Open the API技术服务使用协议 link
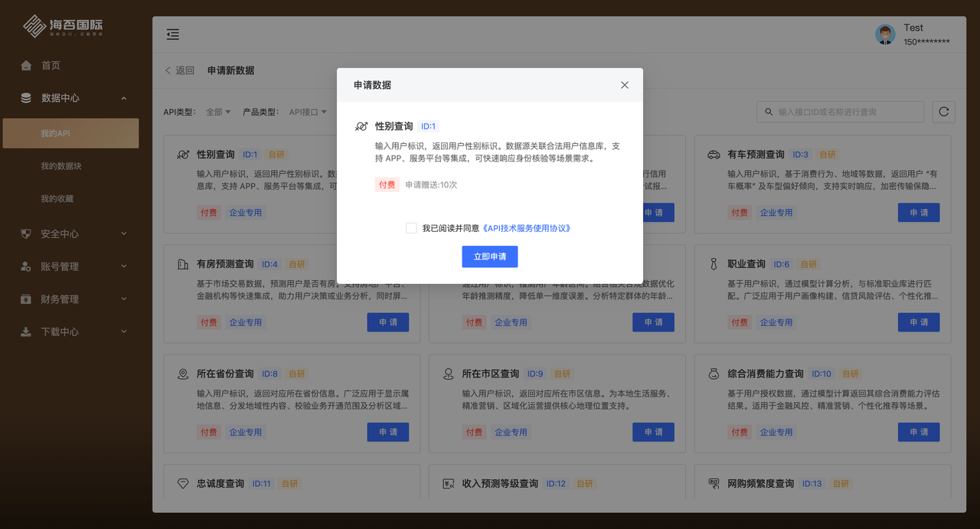The width and height of the screenshot is (980, 529). point(527,228)
